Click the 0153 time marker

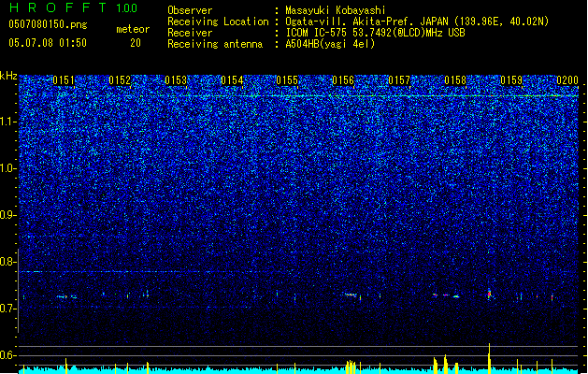tap(176, 80)
